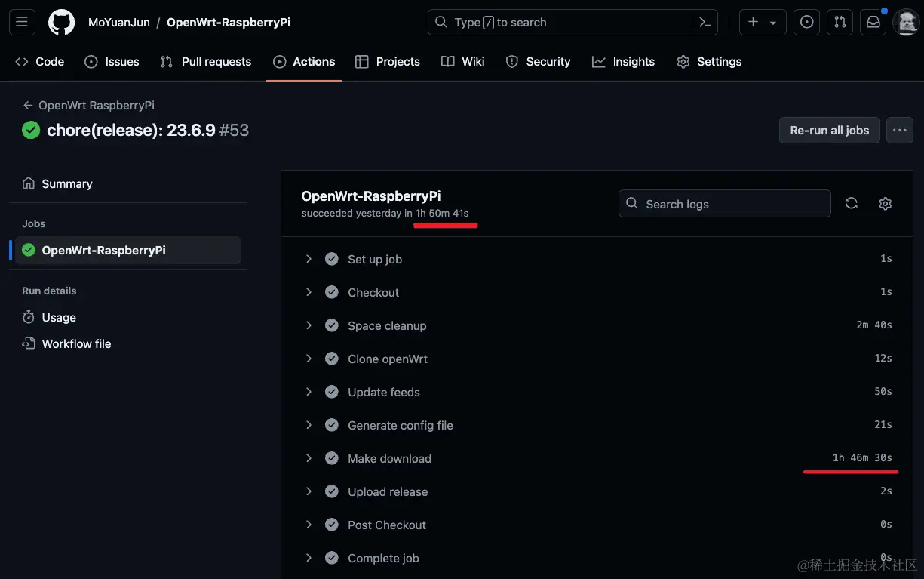Viewport: 924px width, 579px height.
Task: Open MoYuanJun user profile link
Action: 119,23
